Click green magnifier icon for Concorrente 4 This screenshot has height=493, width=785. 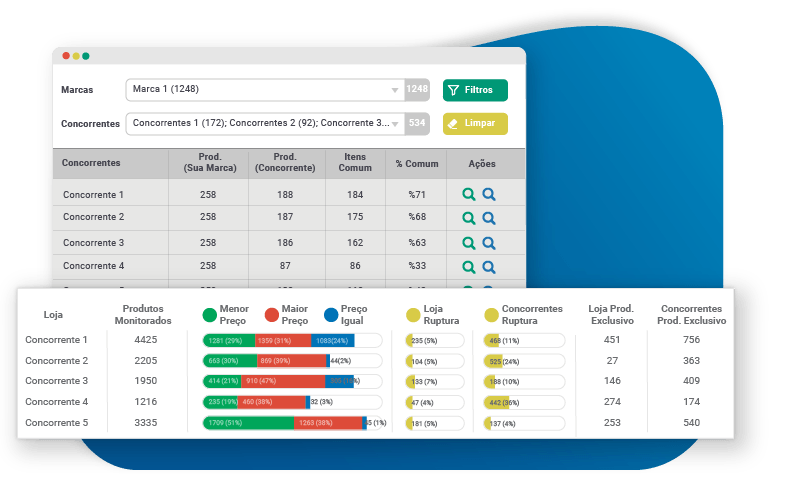[468, 267]
